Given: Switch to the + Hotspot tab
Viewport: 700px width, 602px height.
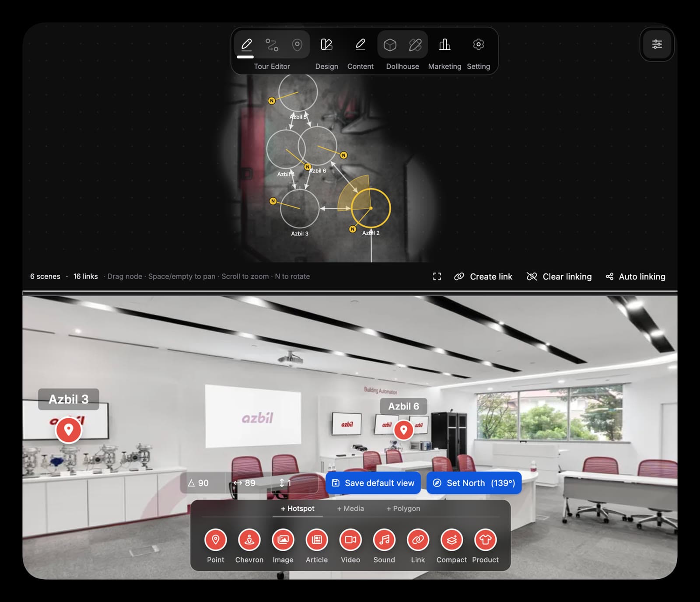Looking at the screenshot, I should click(297, 508).
